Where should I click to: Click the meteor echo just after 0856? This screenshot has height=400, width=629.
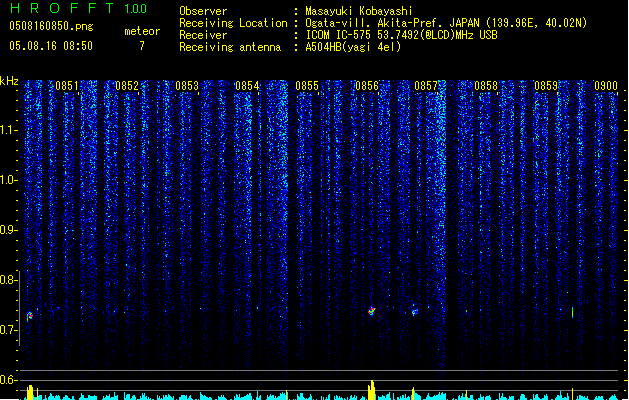372,311
